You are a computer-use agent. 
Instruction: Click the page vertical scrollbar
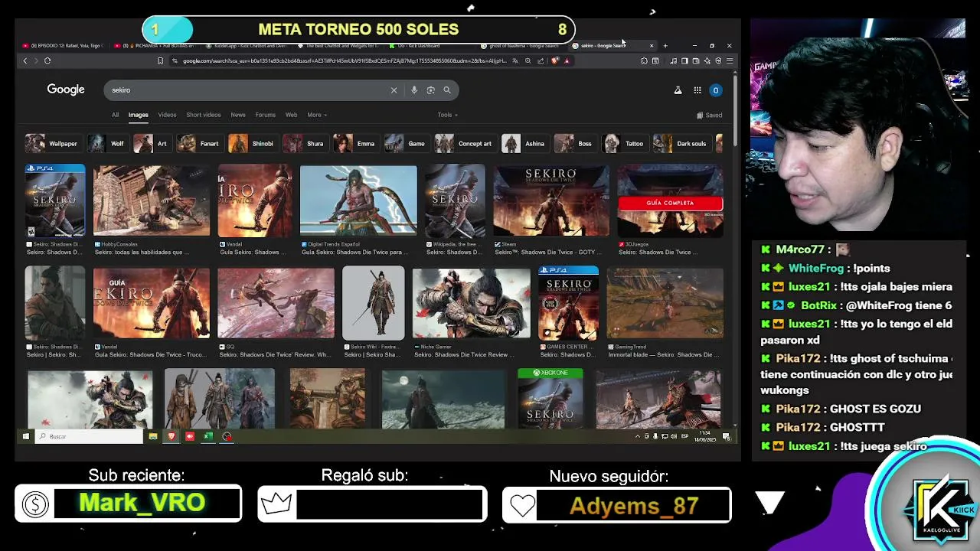[x=736, y=111]
